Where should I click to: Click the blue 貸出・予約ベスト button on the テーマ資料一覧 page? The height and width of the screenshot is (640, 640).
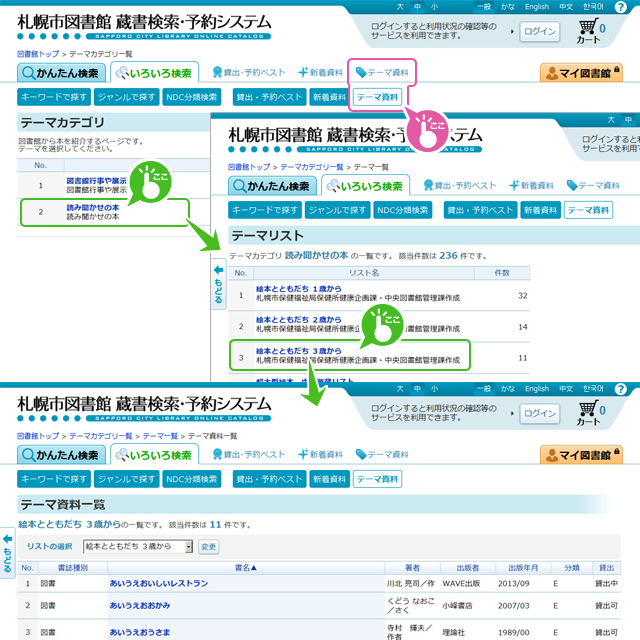[269, 479]
